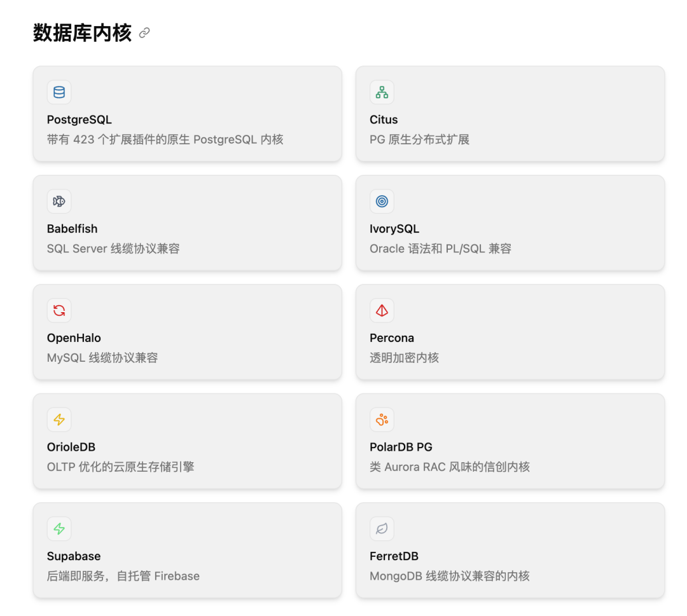Click description 'MySQL 线缆协议兼容'
687x616 pixels.
click(x=102, y=357)
